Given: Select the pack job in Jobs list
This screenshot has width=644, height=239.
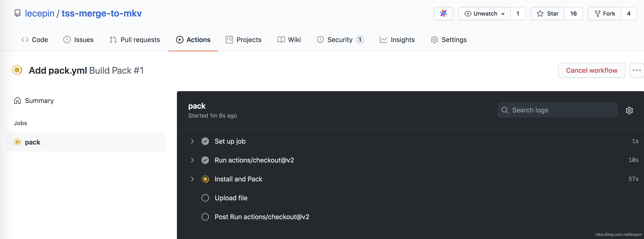Looking at the screenshot, I should click(x=86, y=142).
